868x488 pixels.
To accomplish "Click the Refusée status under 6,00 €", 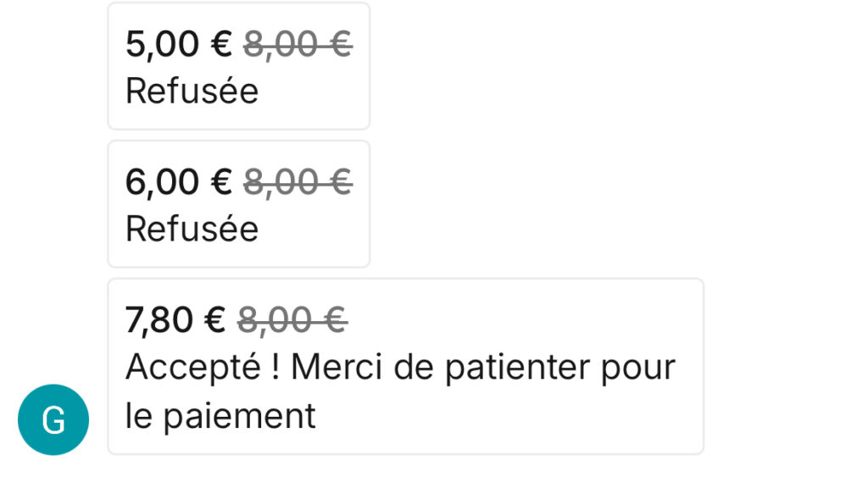I will 192,229.
